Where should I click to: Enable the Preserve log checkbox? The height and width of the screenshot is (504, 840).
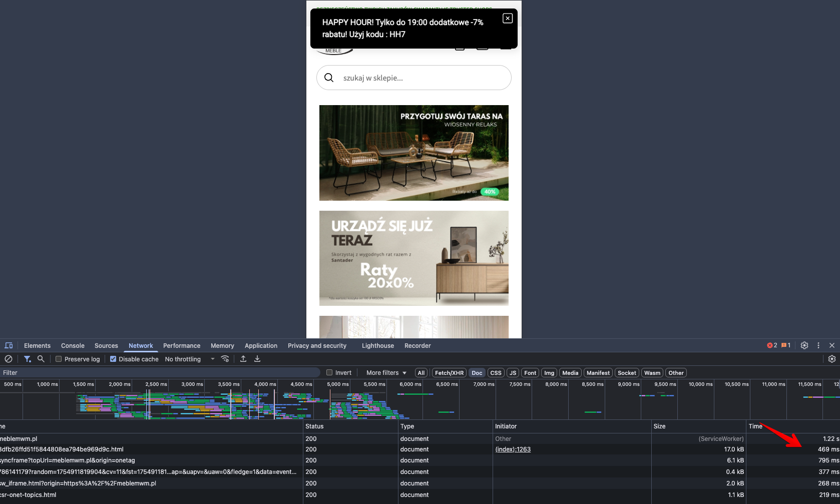click(x=59, y=359)
